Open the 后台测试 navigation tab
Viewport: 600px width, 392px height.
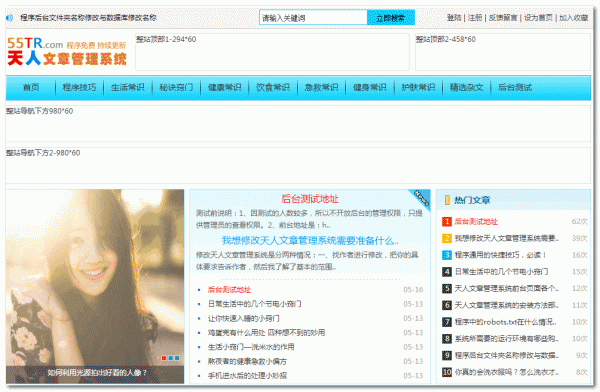[515, 87]
